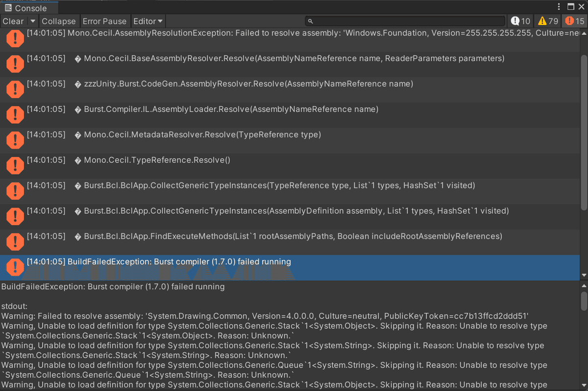Click into the console search field
This screenshot has height=391, width=588.
(407, 21)
